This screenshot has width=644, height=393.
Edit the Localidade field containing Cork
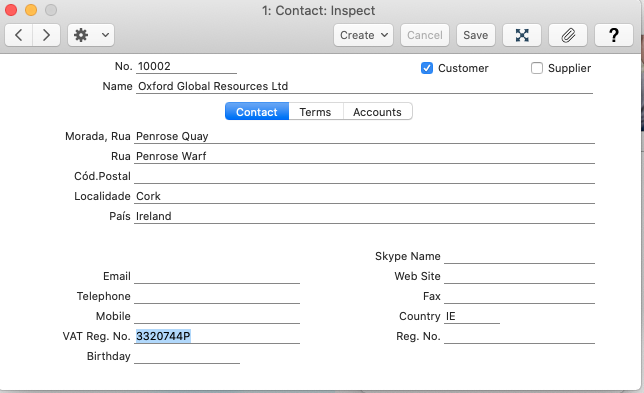click(364, 196)
